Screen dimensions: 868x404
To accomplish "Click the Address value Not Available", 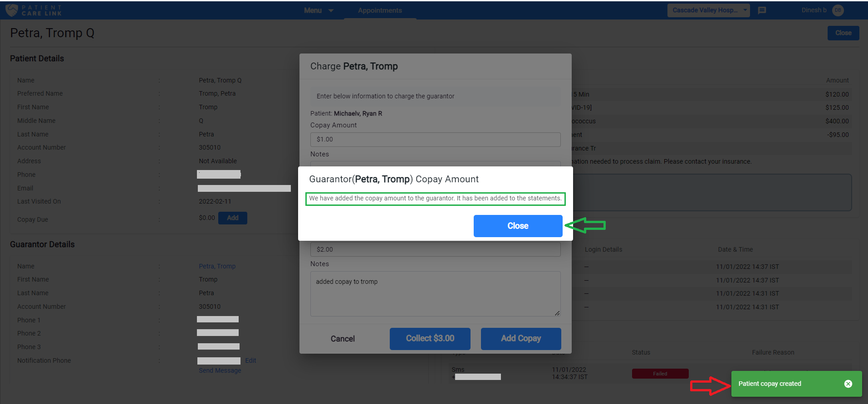I will [218, 161].
